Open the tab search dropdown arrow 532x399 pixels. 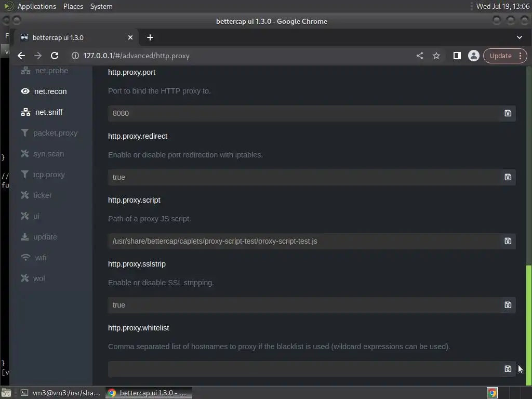click(x=520, y=37)
